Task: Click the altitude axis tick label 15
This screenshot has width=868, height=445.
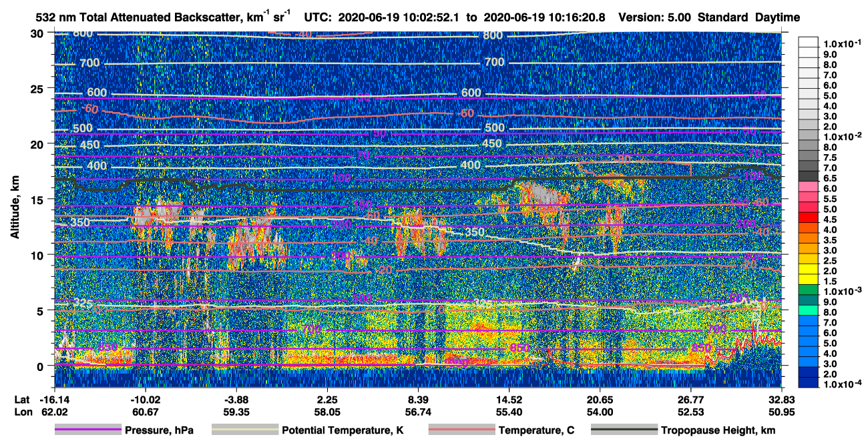Action: coord(37,199)
